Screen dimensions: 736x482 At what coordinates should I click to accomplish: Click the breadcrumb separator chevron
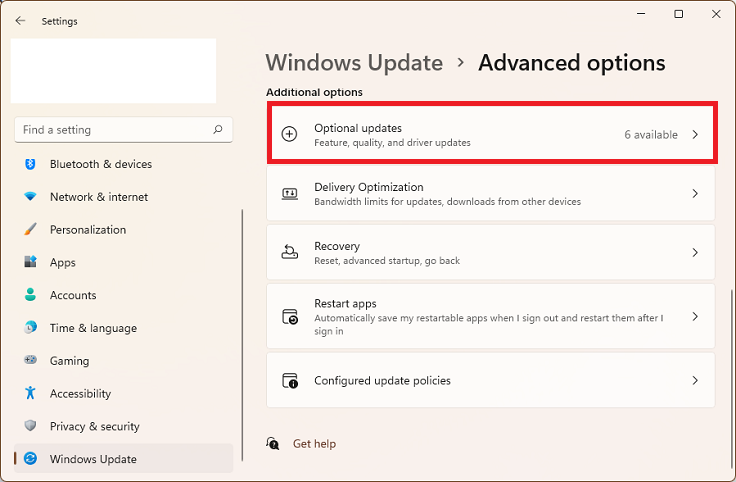[x=461, y=62]
